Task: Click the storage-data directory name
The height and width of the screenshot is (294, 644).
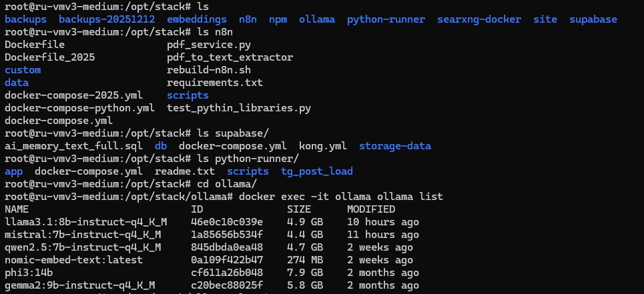Action: 395,146
